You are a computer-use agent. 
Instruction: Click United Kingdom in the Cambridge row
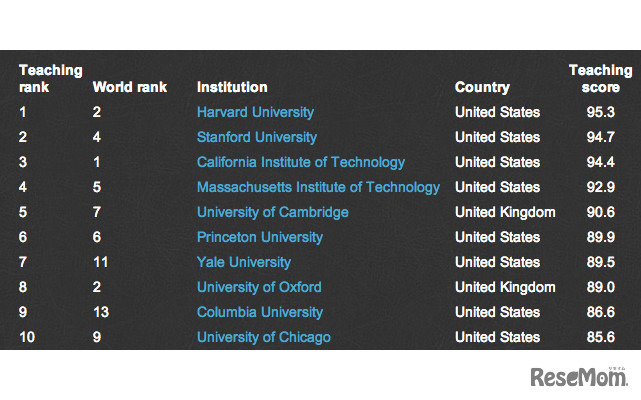(505, 212)
